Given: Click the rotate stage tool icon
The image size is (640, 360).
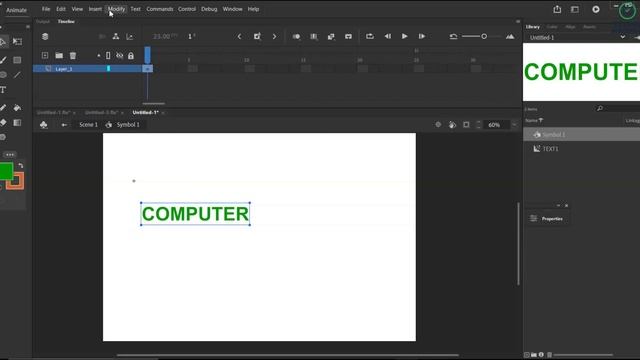Looking at the screenshot, I should click(452, 124).
